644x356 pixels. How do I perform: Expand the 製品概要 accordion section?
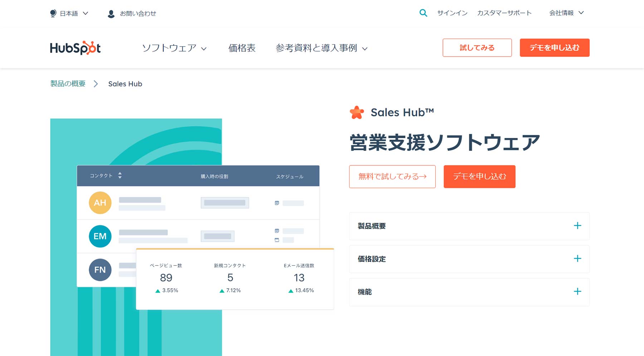click(469, 226)
